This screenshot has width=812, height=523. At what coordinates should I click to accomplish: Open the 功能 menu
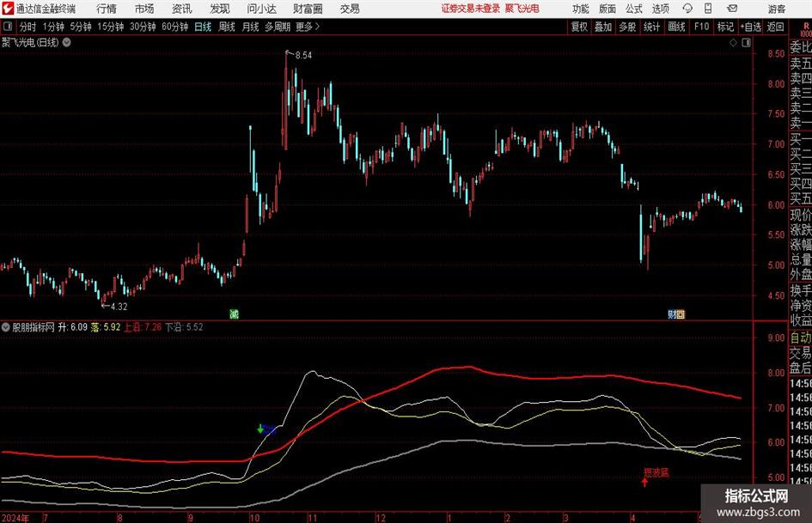[x=581, y=9]
